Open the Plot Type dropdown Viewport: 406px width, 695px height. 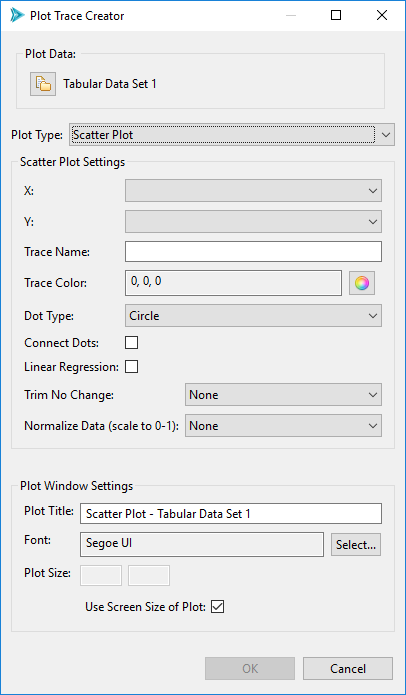click(x=232, y=135)
